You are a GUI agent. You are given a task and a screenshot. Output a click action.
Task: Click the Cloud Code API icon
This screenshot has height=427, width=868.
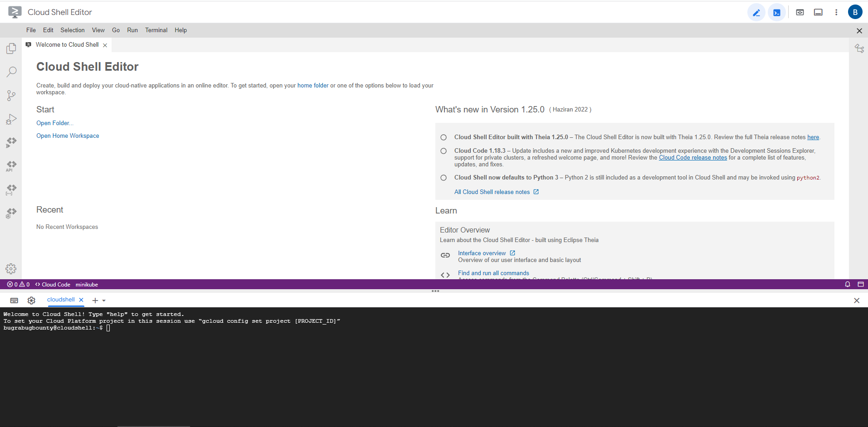[11, 166]
